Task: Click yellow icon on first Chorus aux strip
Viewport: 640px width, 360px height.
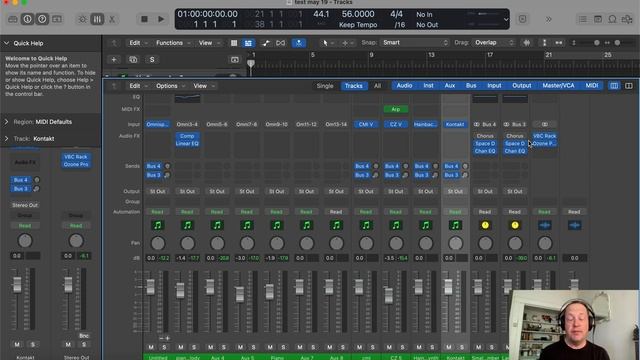Action: point(485,225)
